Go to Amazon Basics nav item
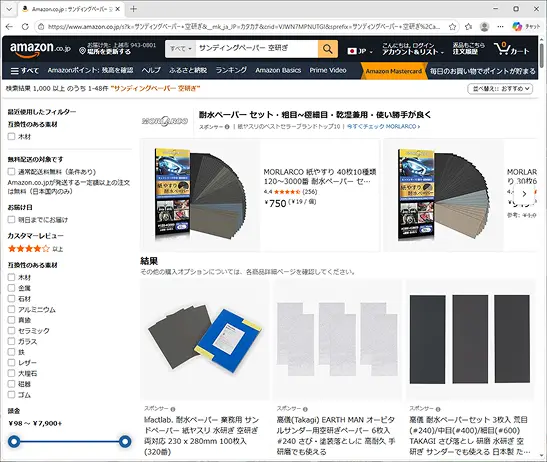The height and width of the screenshot is (462, 547). (278, 70)
